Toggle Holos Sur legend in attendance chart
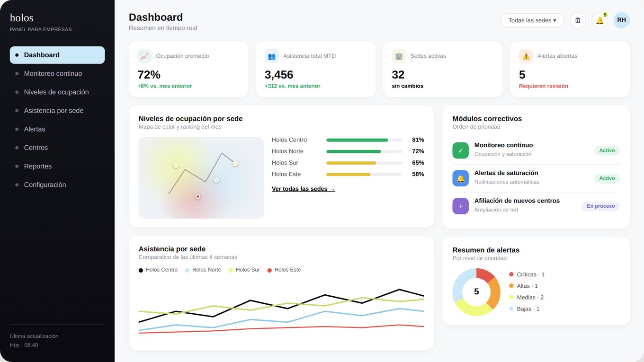The height and width of the screenshot is (362, 644). tap(244, 270)
